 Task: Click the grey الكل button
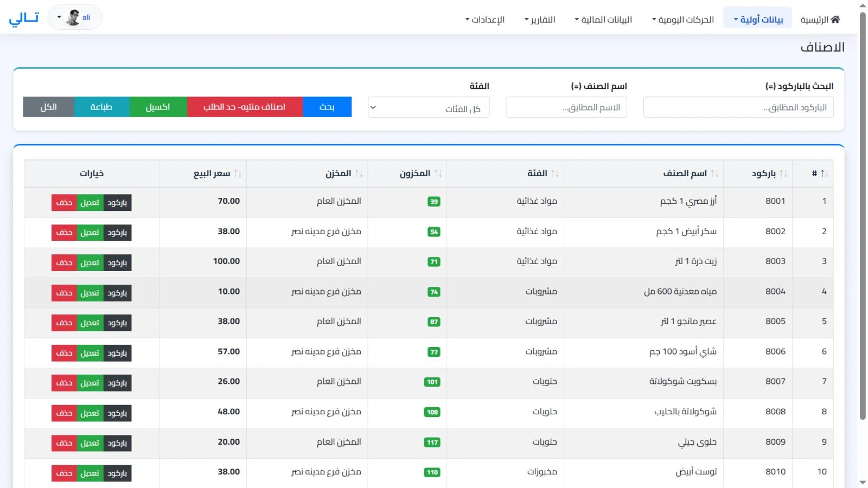[x=48, y=107]
